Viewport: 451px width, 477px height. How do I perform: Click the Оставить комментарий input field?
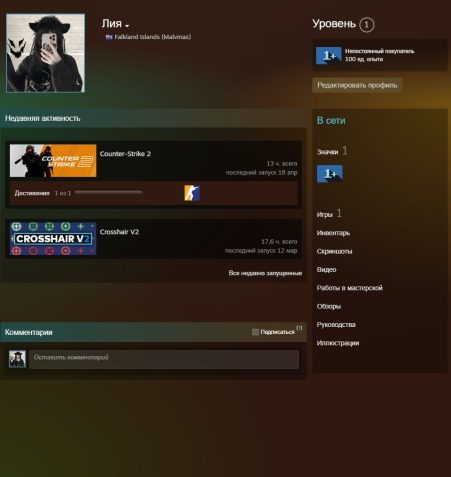coord(164,359)
